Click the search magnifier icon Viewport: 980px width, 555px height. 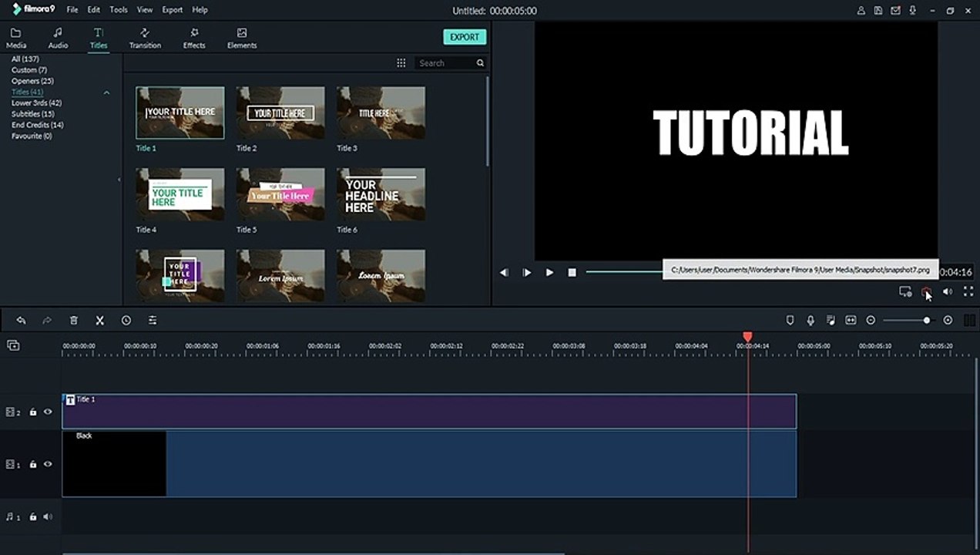[x=480, y=63]
